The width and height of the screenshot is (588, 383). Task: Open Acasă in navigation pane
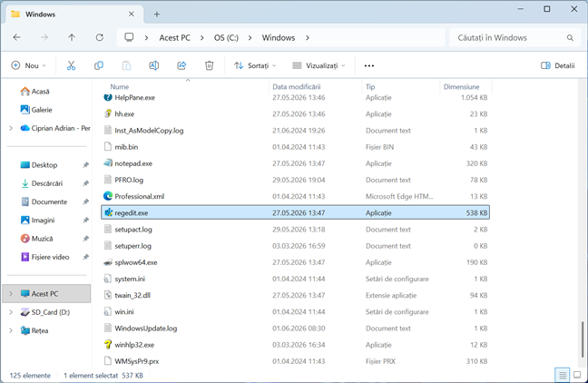coord(34,92)
